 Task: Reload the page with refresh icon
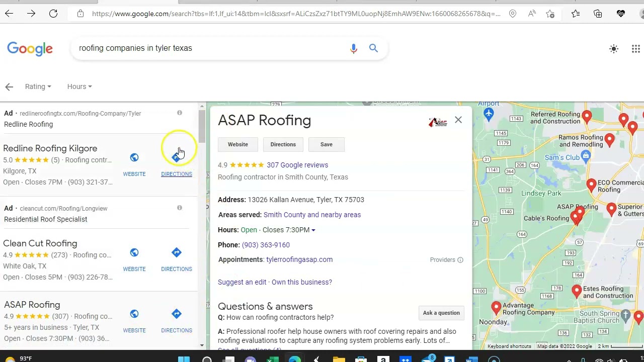(x=53, y=14)
